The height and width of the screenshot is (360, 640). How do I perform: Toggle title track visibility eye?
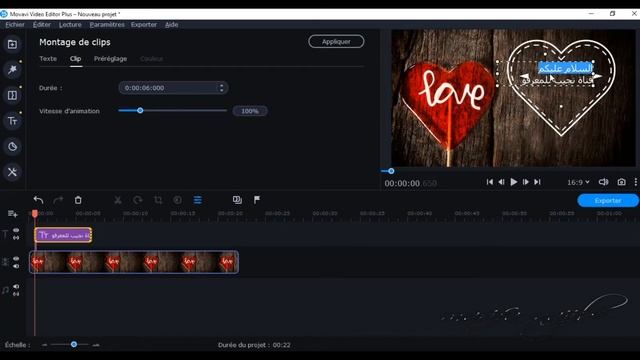(x=16, y=231)
